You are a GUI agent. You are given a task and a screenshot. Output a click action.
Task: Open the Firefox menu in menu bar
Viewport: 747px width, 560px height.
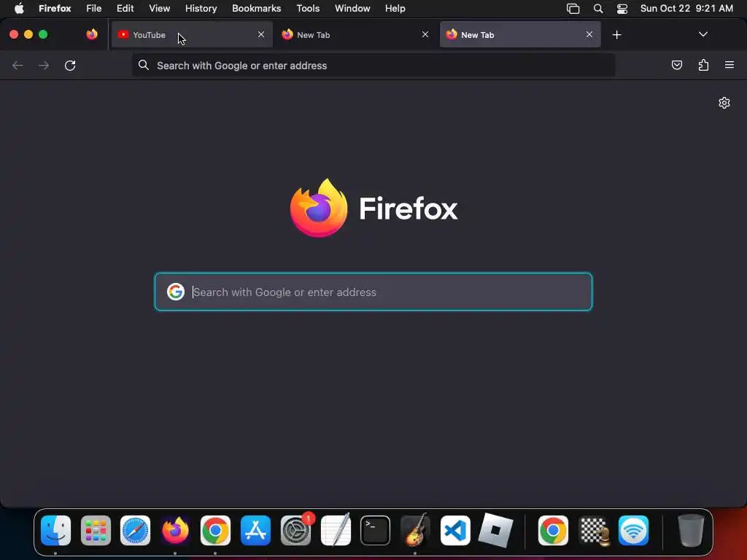[55, 8]
